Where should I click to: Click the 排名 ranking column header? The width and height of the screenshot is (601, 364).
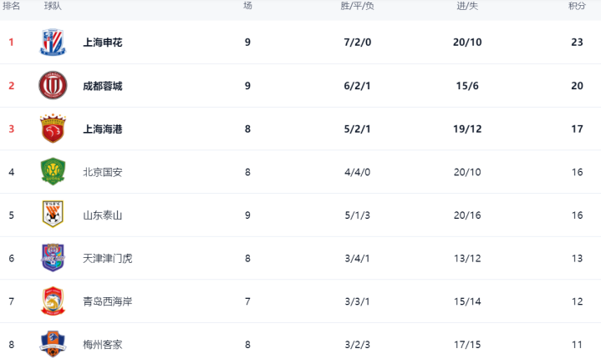[12, 6]
